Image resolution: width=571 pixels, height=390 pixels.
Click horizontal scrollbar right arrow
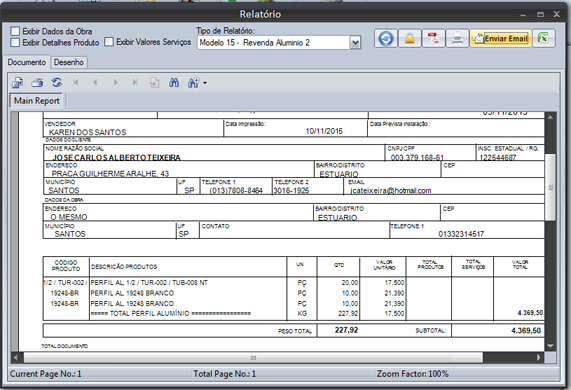[x=539, y=358]
